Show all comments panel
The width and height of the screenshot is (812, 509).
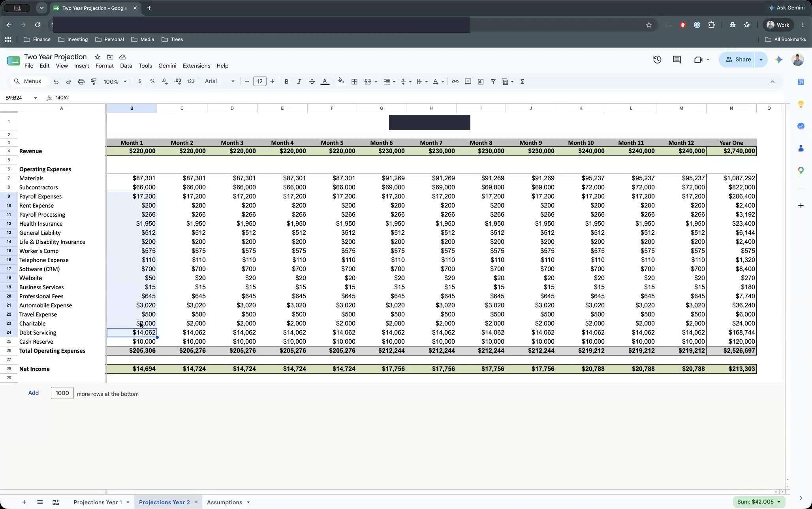click(677, 60)
